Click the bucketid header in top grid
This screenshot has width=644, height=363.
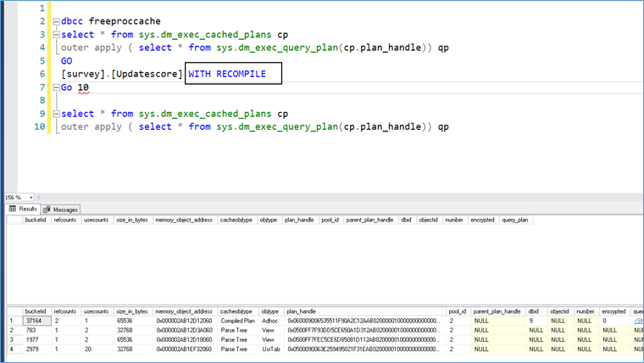tap(36, 220)
